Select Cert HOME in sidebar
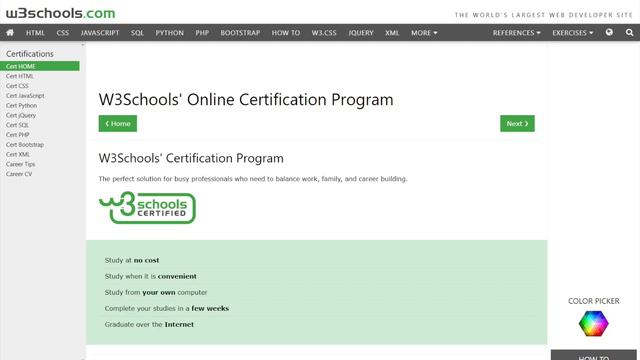The width and height of the screenshot is (640, 360). coord(40,66)
